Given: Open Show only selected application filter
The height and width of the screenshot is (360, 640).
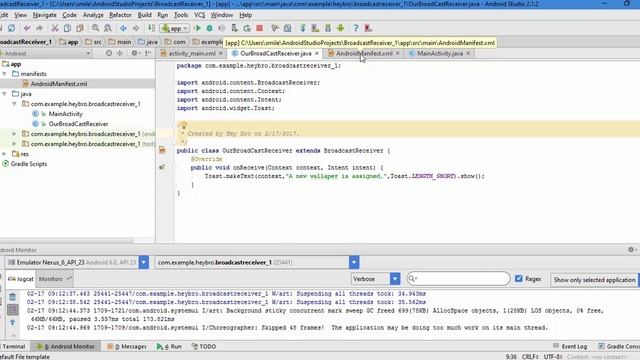Looking at the screenshot, I should tap(594, 280).
